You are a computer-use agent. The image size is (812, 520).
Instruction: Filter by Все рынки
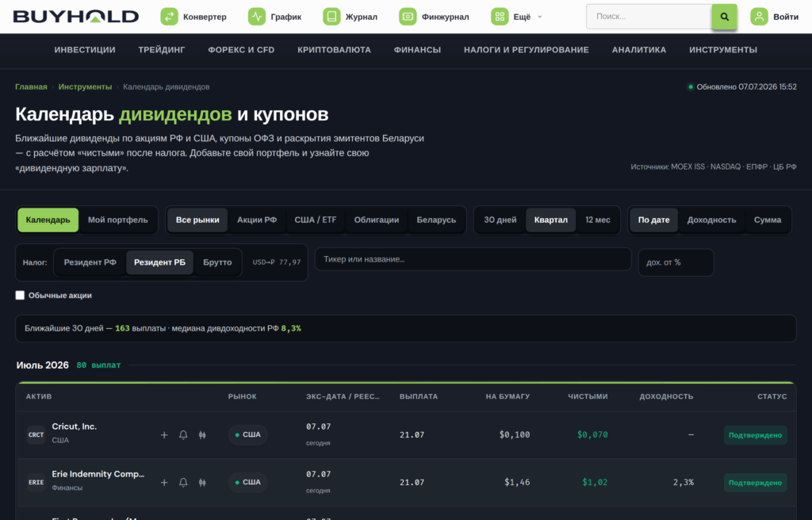coord(197,220)
